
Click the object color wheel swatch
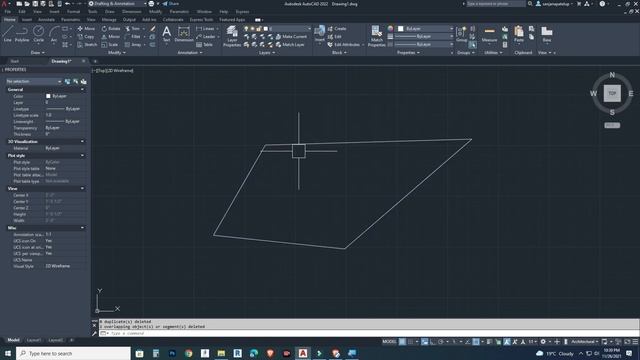[391, 29]
